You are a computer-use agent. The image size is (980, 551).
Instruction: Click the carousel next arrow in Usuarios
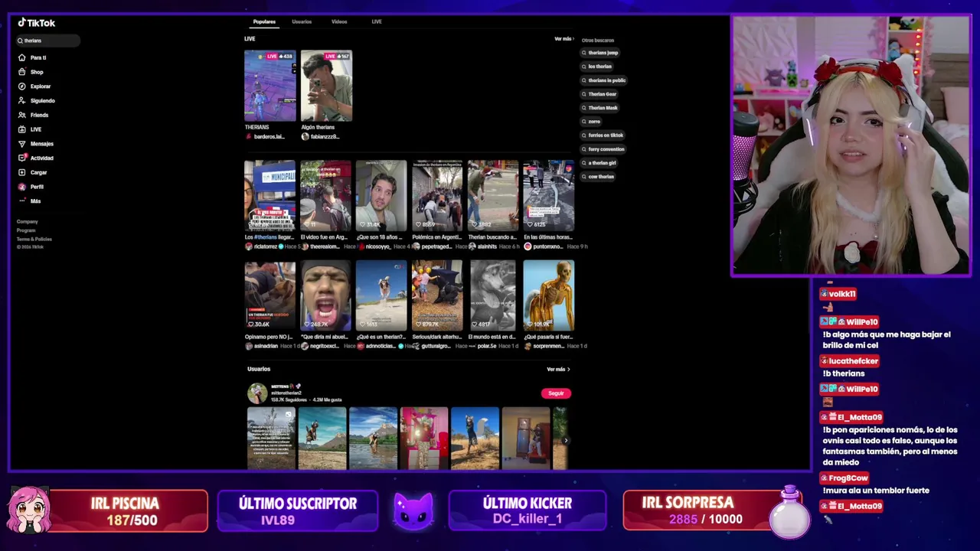pyautogui.click(x=566, y=440)
